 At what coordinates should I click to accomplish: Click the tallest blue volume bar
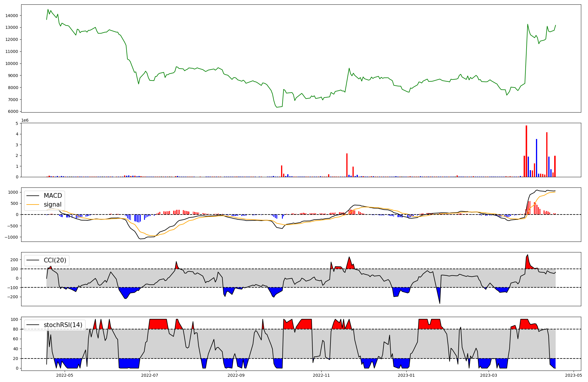pyautogui.click(x=537, y=158)
